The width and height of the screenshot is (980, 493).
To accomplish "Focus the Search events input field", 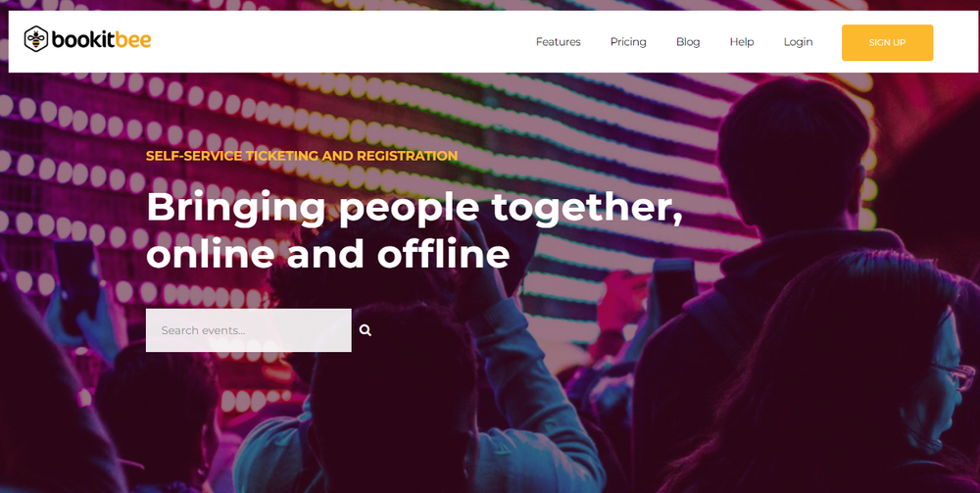I will click(x=248, y=330).
